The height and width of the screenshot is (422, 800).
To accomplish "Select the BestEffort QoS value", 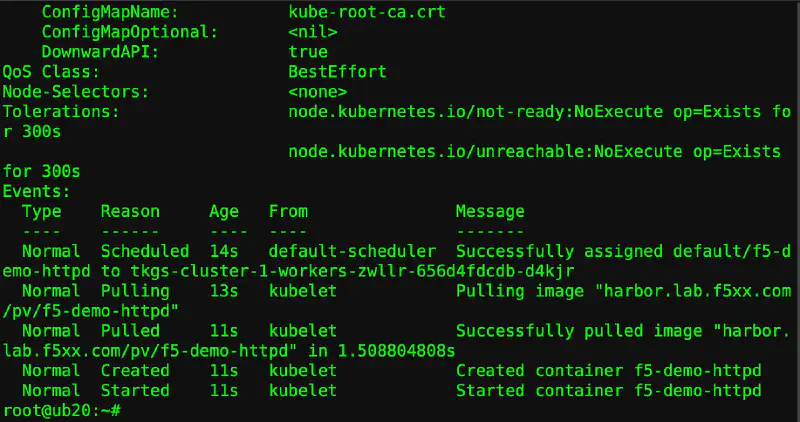I will [337, 72].
